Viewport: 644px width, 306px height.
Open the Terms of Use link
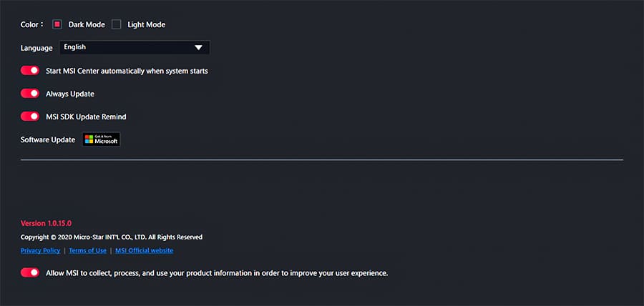coord(87,251)
